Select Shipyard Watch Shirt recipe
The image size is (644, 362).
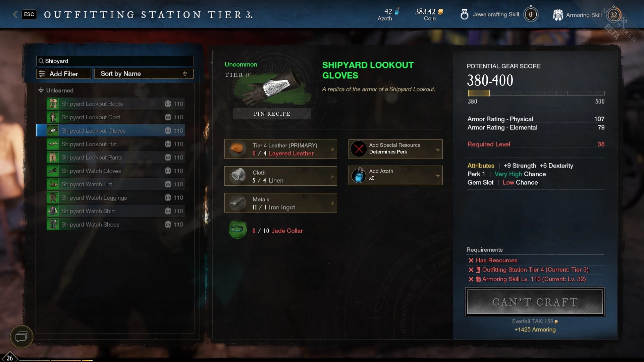pyautogui.click(x=115, y=211)
